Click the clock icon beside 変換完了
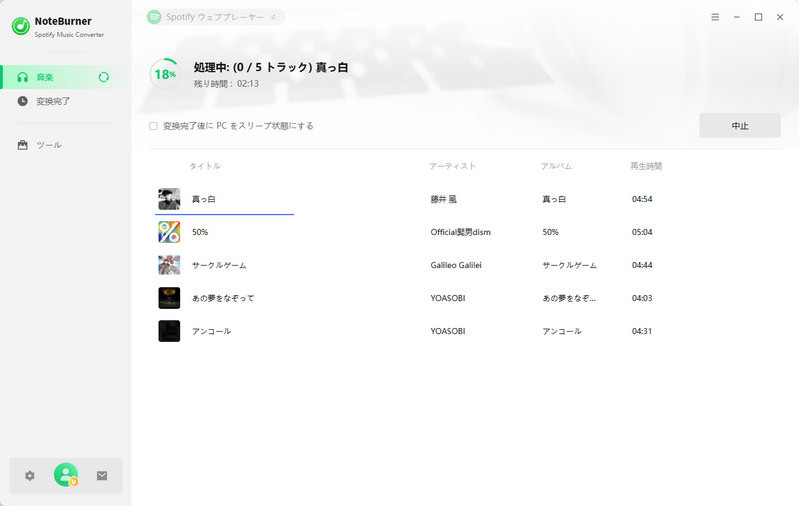Viewport: 799px width, 506px height. [x=22, y=101]
